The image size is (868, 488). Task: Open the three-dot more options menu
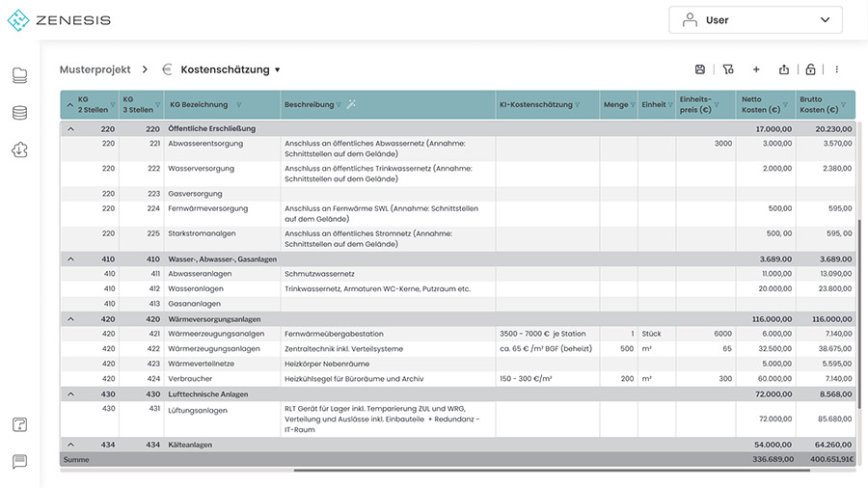pyautogui.click(x=837, y=69)
